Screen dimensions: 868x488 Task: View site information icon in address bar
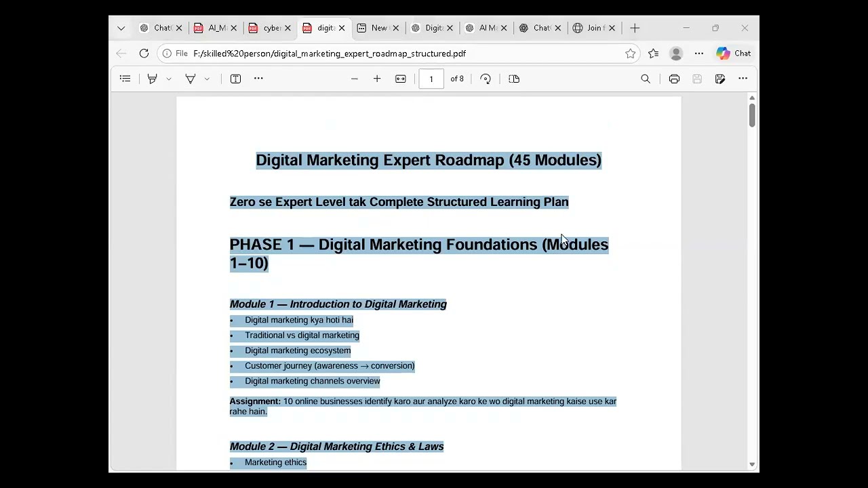tap(167, 54)
